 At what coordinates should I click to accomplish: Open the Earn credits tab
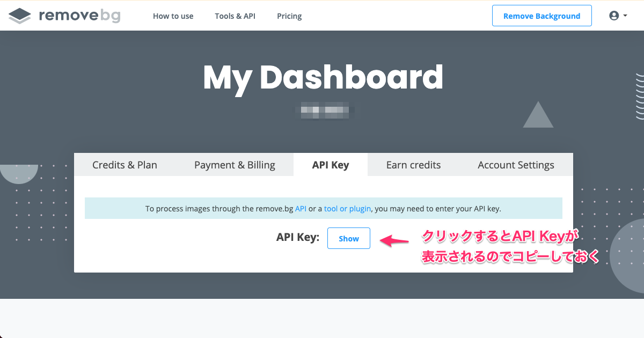pos(413,165)
